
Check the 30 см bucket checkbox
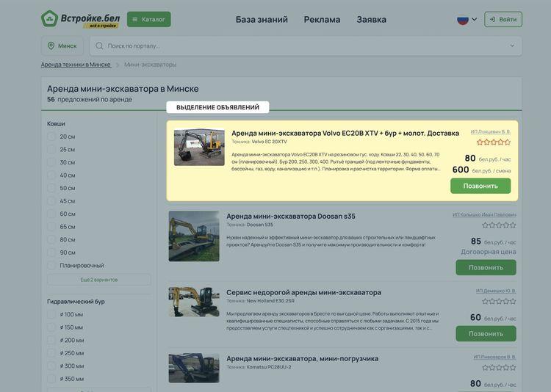[x=51, y=162]
